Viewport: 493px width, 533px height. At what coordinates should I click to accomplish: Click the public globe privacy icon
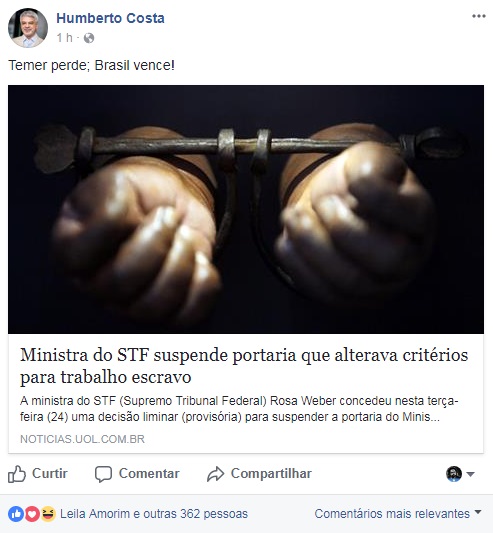(89, 38)
